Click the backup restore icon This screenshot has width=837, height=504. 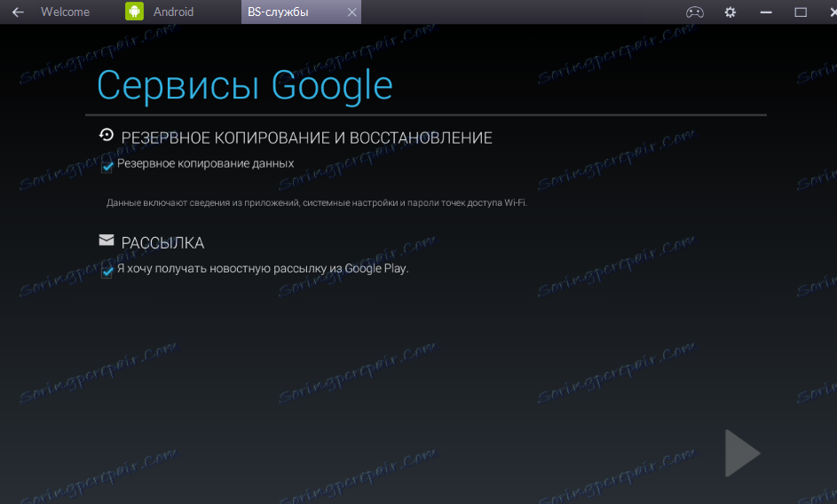[107, 135]
